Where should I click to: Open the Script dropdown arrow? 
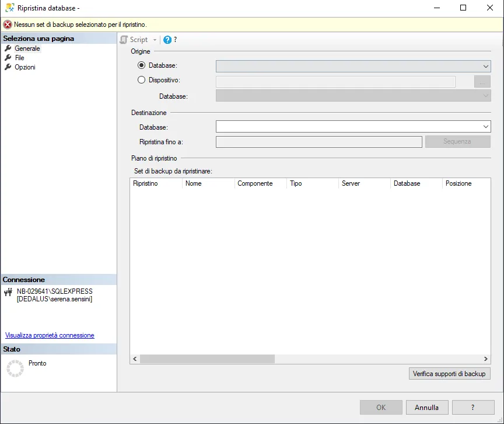(155, 40)
